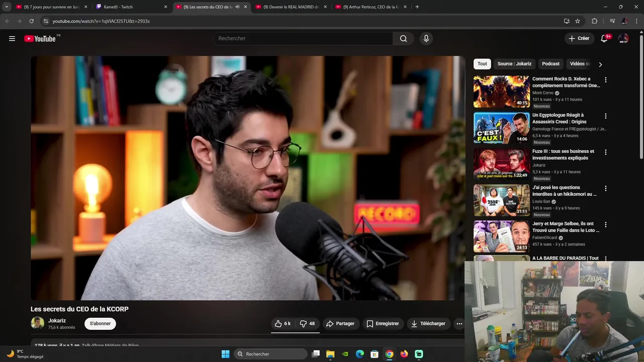Open Task View on the taskbar
Screen dimensions: 644x362
tap(315, 354)
